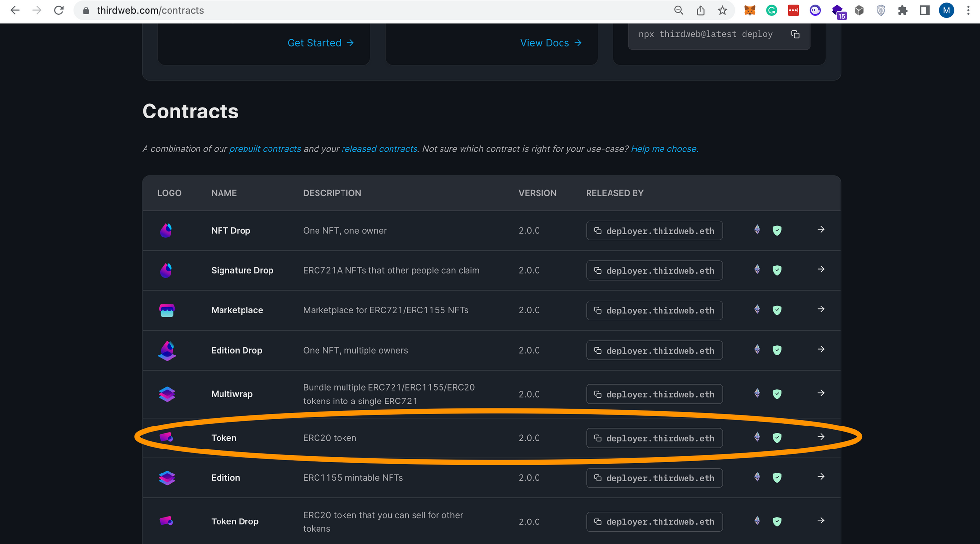
Task: Click the Token row logo icon
Action: point(167,437)
